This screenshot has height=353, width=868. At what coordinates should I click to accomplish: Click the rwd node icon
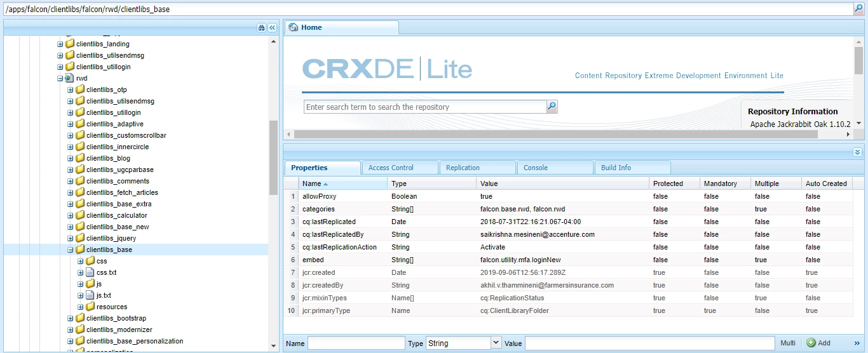click(x=70, y=78)
